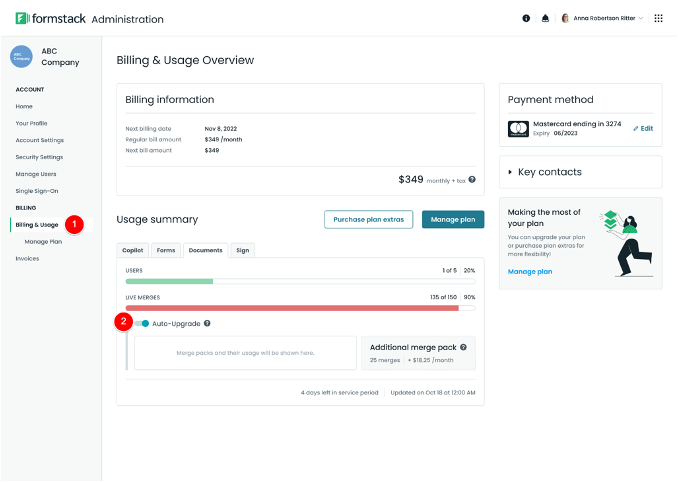The image size is (678, 482).
Task: Toggle the Auto-Upgrade switch
Action: point(142,324)
